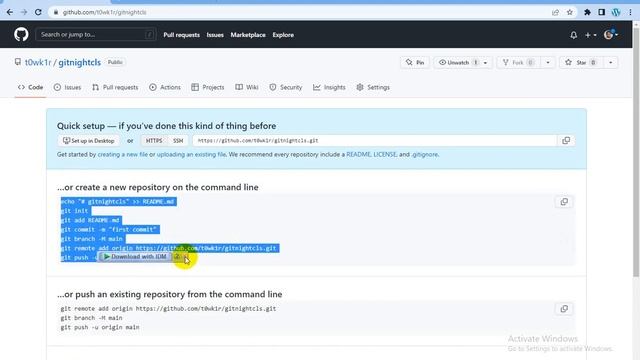
Task: Open the Security tab
Action: (x=286, y=87)
